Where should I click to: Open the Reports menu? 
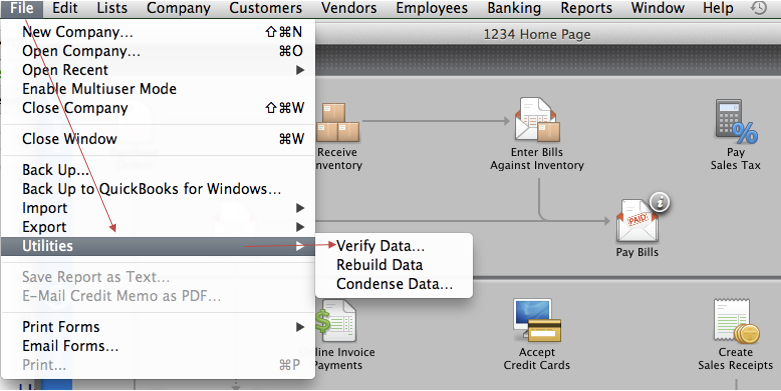point(586,8)
